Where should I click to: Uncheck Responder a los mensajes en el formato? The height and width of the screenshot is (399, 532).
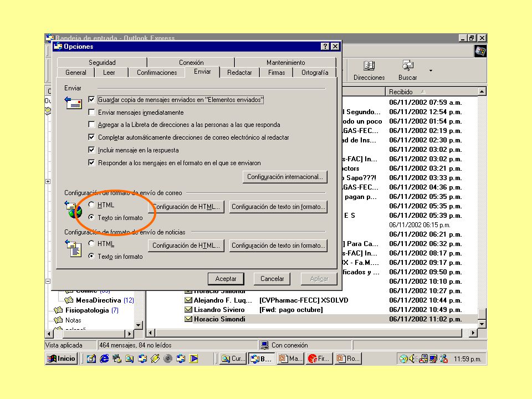click(x=91, y=162)
